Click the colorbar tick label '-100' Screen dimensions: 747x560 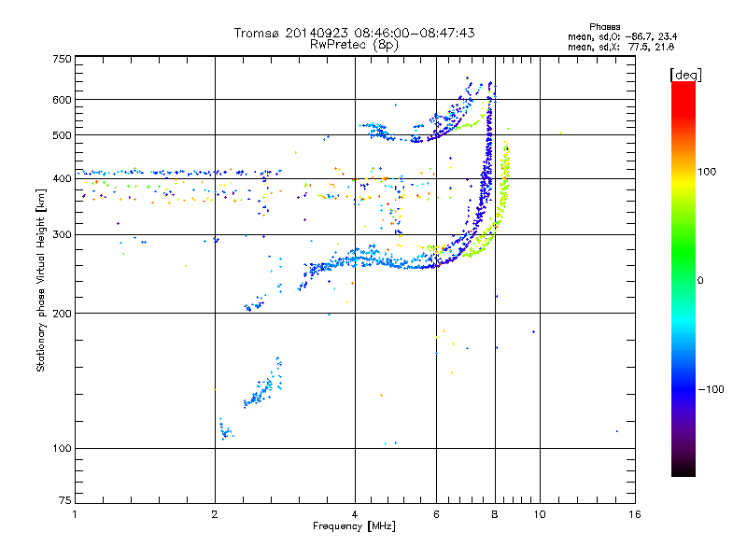pyautogui.click(x=712, y=389)
